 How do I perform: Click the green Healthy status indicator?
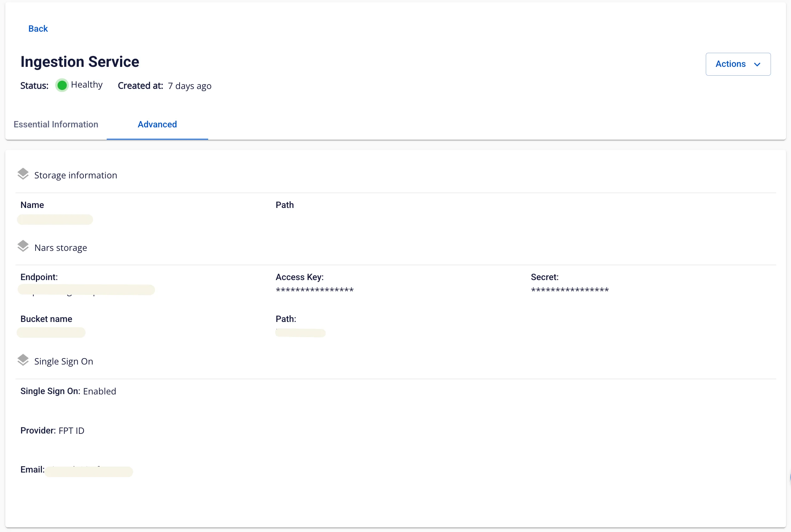coord(62,85)
